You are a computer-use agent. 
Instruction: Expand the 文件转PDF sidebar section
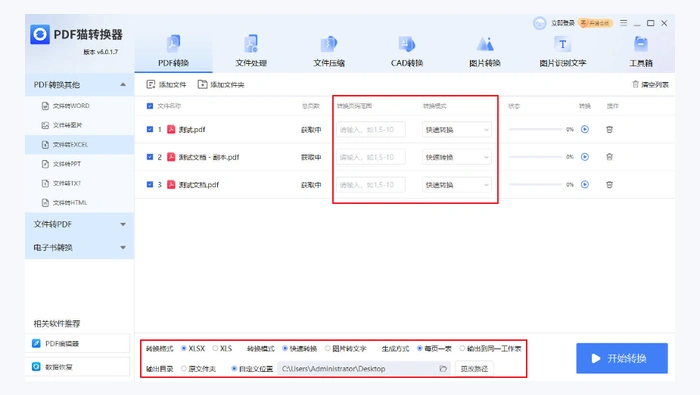click(x=79, y=224)
